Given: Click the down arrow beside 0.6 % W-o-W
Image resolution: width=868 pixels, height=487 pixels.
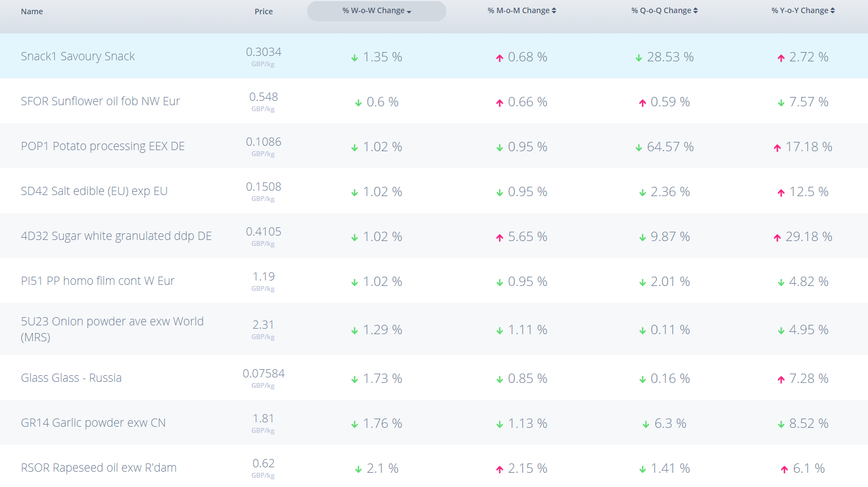Looking at the screenshot, I should pos(358,103).
